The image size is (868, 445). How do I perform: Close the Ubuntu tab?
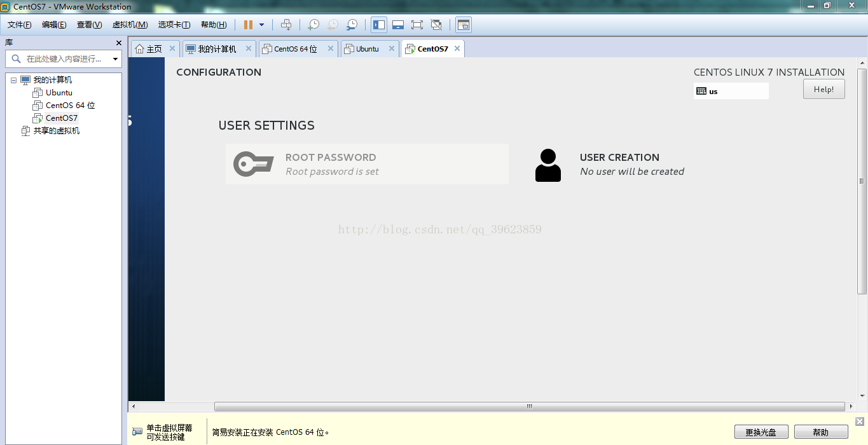tap(391, 48)
